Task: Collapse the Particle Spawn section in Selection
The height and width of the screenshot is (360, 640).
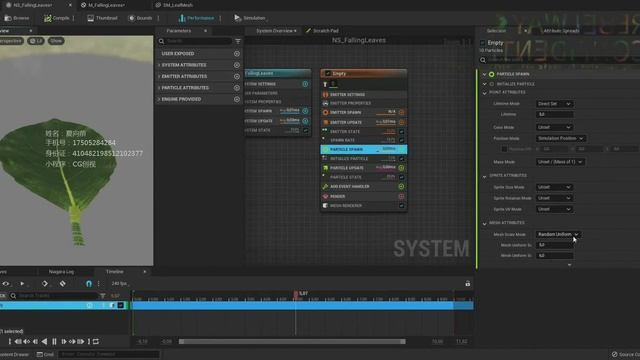Action: 484,74
